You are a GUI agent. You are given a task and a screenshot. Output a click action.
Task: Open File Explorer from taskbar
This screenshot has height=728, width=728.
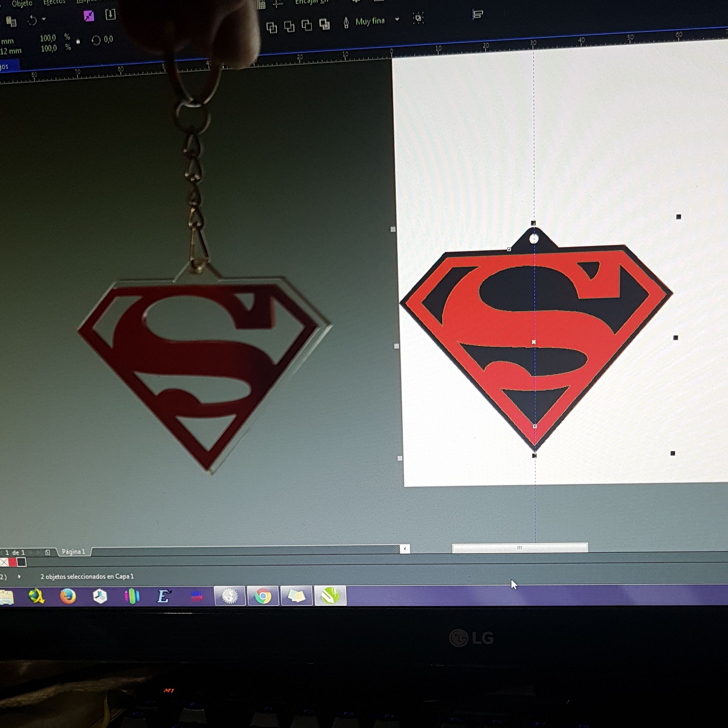pos(6,597)
